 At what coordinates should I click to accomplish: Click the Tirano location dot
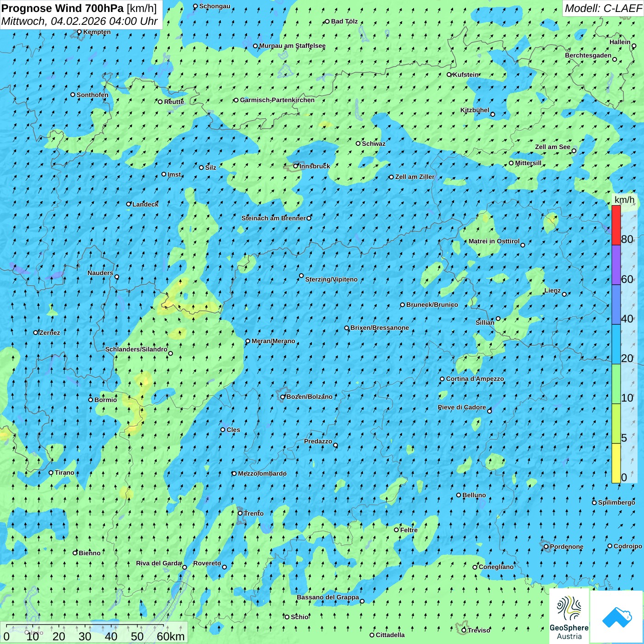[x=51, y=473]
